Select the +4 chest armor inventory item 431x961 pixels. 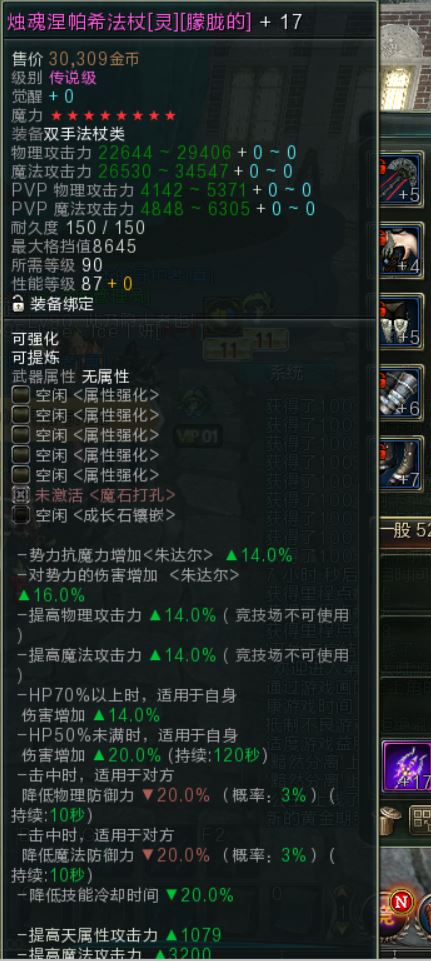tap(403, 250)
